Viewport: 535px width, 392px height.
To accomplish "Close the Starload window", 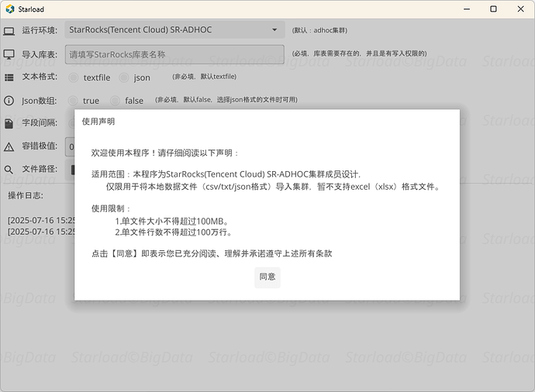I will tap(521, 9).
